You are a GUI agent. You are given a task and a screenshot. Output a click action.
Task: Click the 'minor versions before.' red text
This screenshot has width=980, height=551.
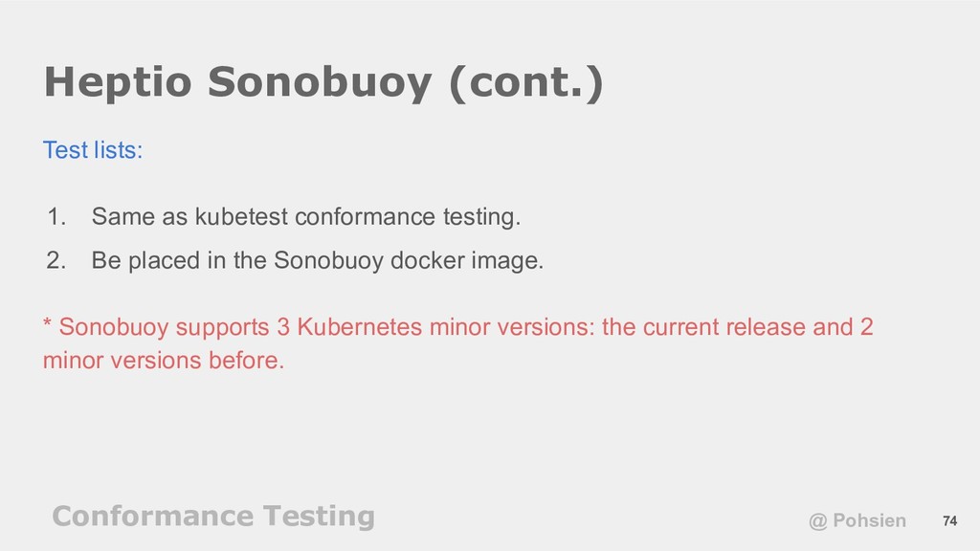coord(164,361)
